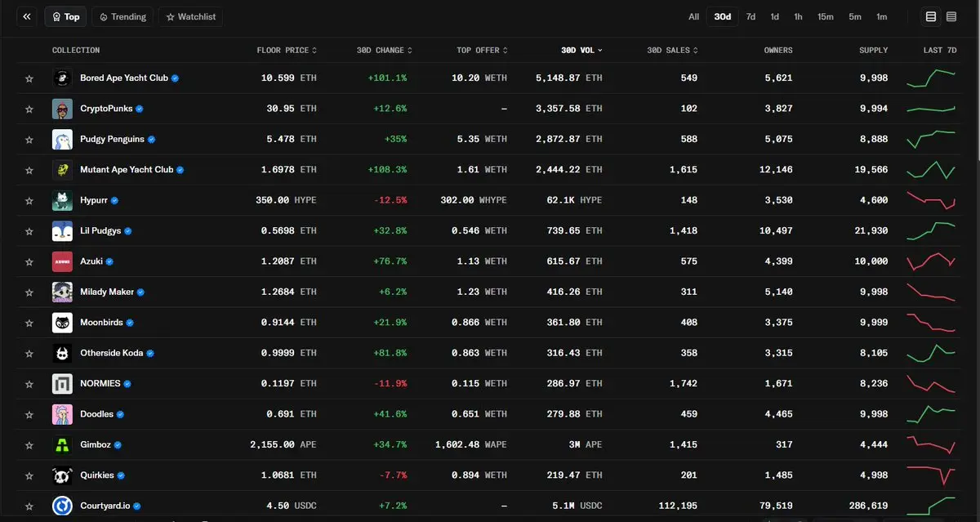The image size is (980, 522).
Task: Star the Milady Maker collection
Action: click(29, 292)
